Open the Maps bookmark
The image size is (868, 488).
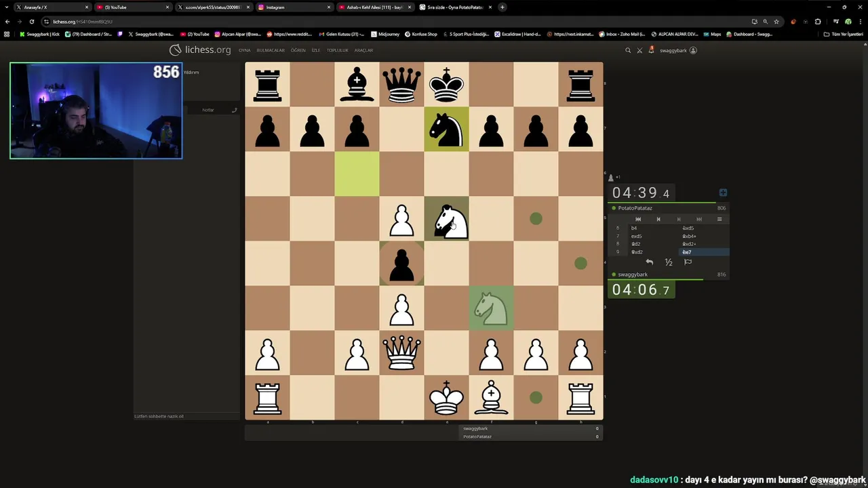coord(712,34)
